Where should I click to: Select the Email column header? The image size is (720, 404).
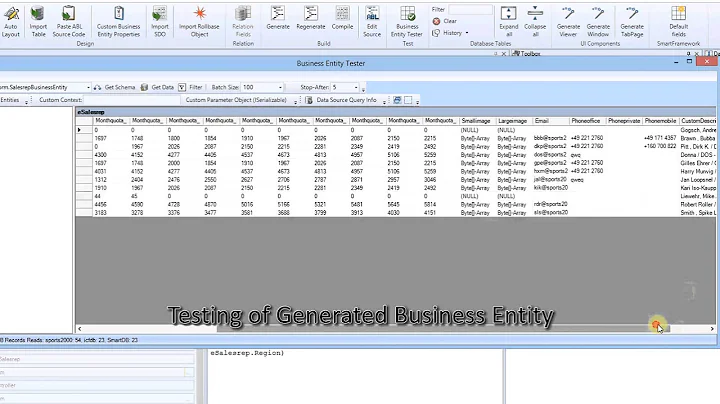551,121
